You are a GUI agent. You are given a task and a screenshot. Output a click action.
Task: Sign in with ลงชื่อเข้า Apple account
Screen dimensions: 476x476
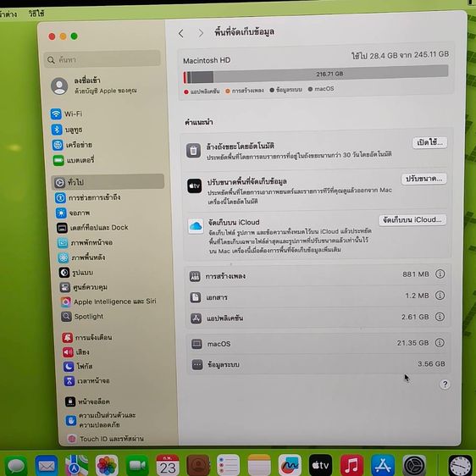(94, 86)
